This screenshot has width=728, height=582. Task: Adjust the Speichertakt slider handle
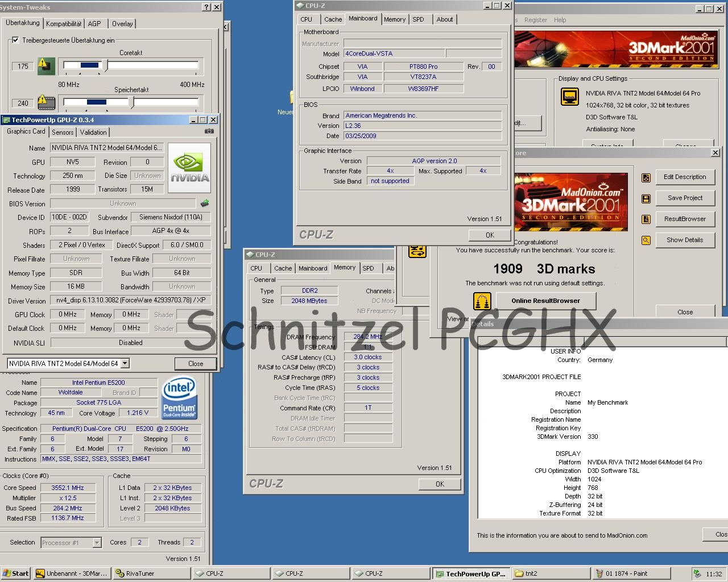click(x=132, y=102)
